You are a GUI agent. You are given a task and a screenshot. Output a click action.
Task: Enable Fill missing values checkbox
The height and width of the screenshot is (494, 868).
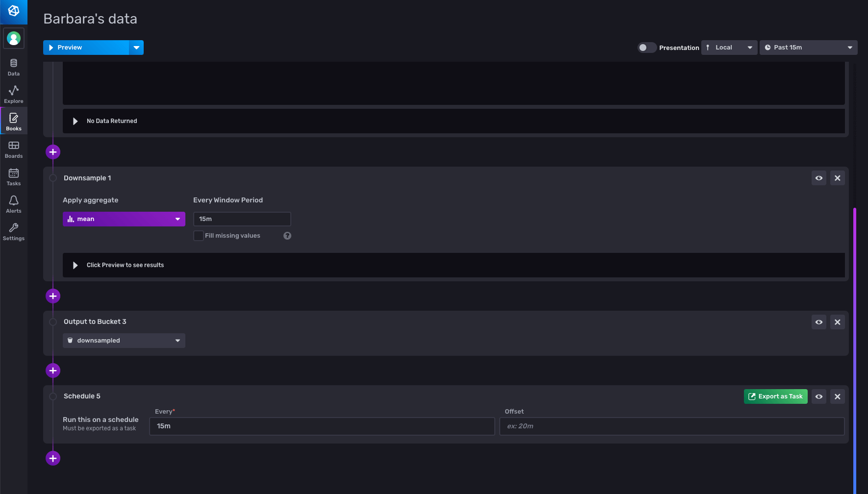(199, 236)
